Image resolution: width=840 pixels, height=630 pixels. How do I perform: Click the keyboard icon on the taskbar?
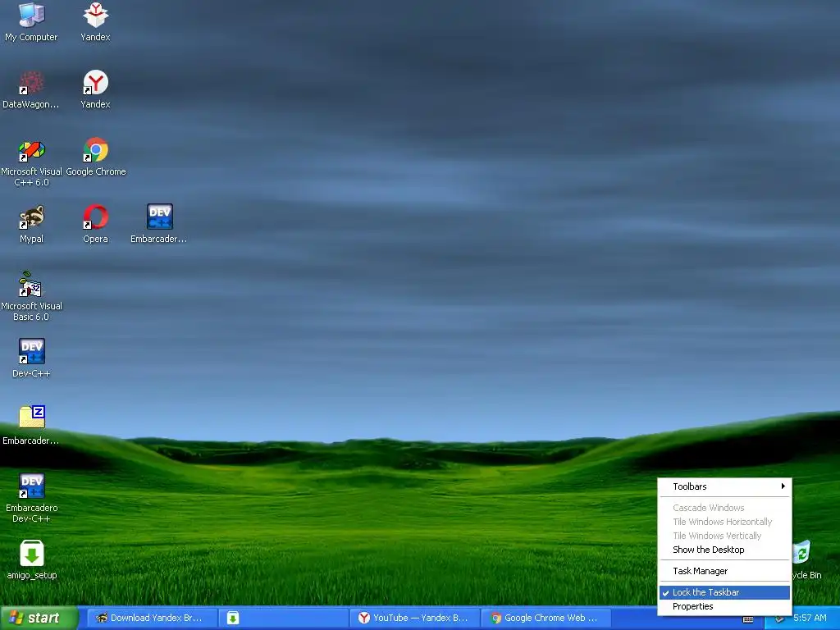[748, 619]
